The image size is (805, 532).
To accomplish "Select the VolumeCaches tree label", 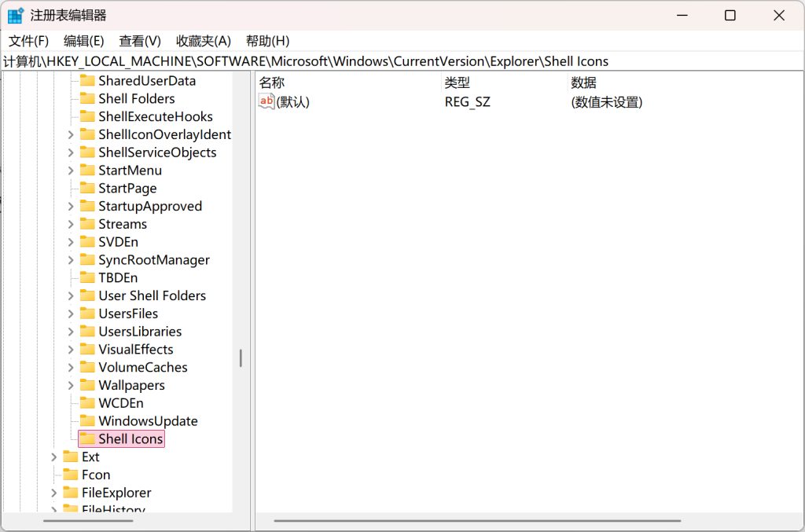I will pyautogui.click(x=143, y=368).
